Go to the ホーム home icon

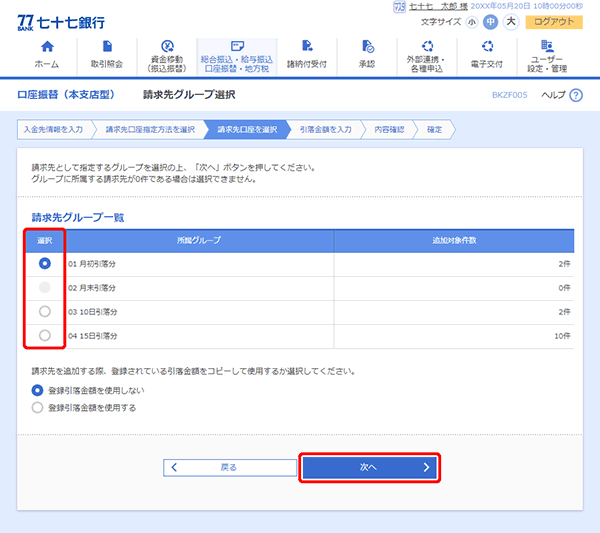tap(47, 46)
